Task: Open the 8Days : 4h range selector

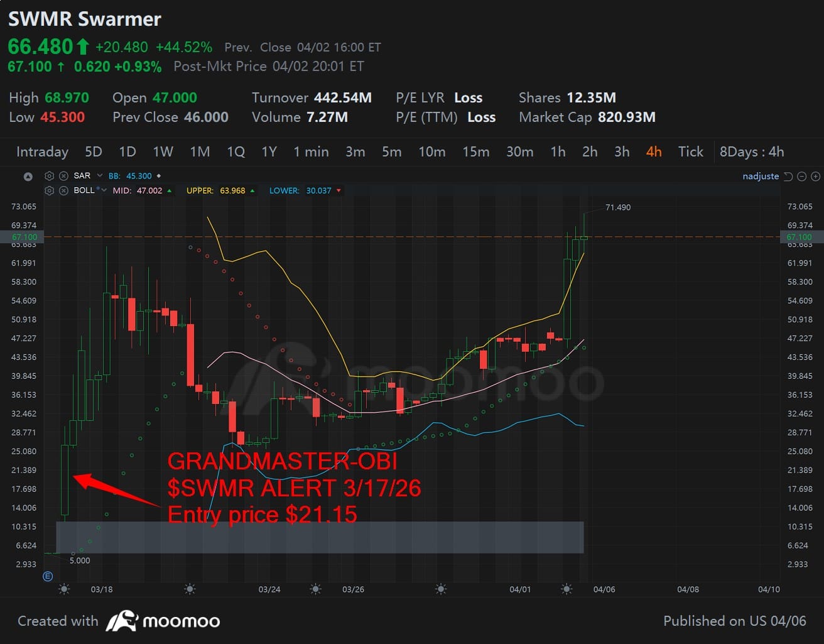Action: coord(752,152)
